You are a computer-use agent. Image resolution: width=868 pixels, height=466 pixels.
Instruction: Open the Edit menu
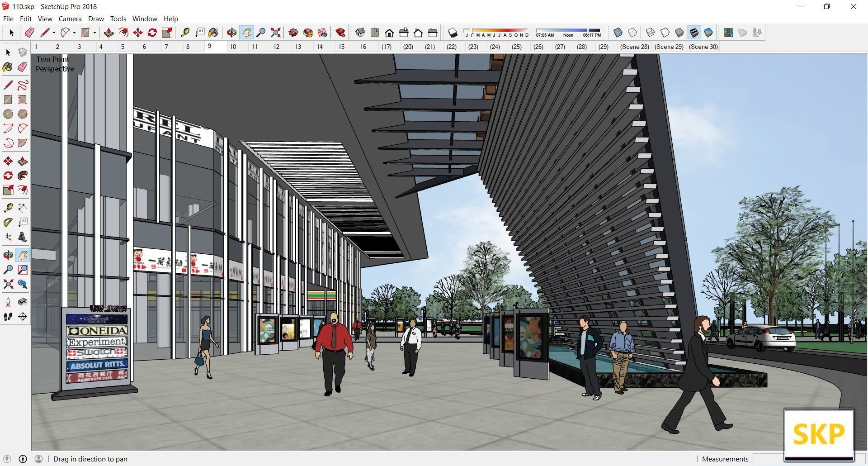point(26,19)
